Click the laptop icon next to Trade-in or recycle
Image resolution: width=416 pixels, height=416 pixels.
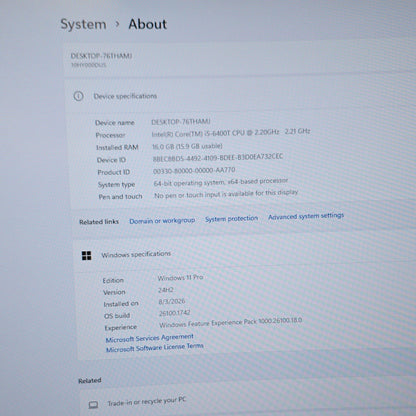point(93,405)
